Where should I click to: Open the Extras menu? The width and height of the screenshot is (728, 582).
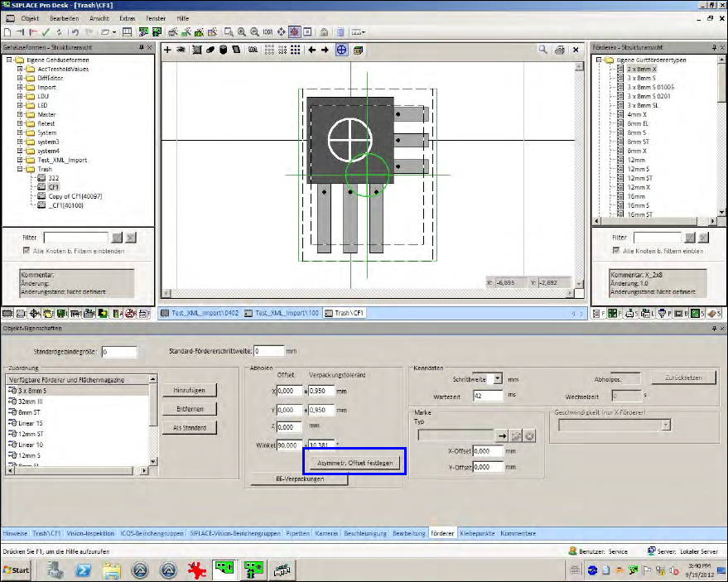coord(127,17)
